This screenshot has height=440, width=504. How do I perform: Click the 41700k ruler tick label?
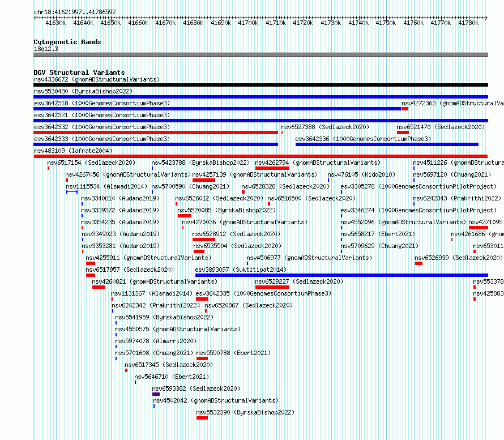248,23
